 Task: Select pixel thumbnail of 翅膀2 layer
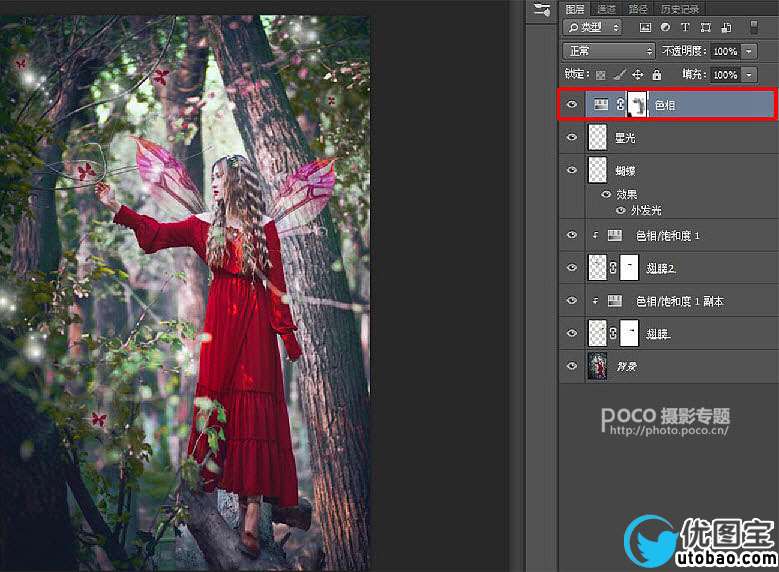point(598,268)
